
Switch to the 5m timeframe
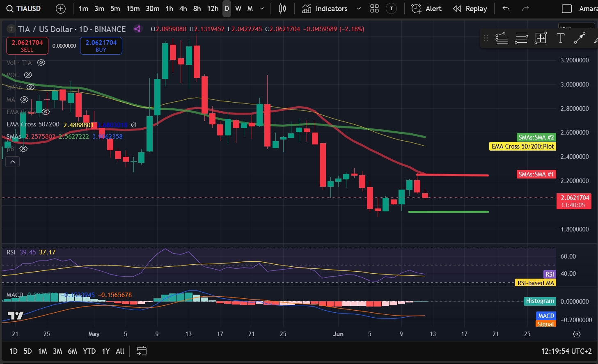[115, 9]
